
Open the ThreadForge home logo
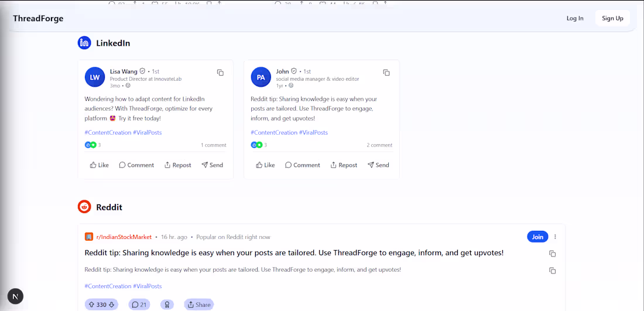[x=38, y=19]
